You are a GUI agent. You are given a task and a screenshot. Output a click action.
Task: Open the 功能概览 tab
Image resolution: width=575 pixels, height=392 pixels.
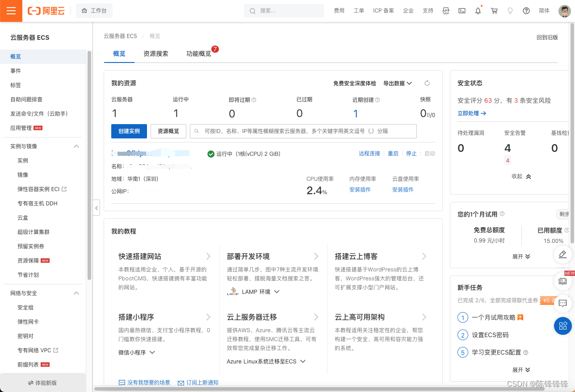pyautogui.click(x=199, y=53)
